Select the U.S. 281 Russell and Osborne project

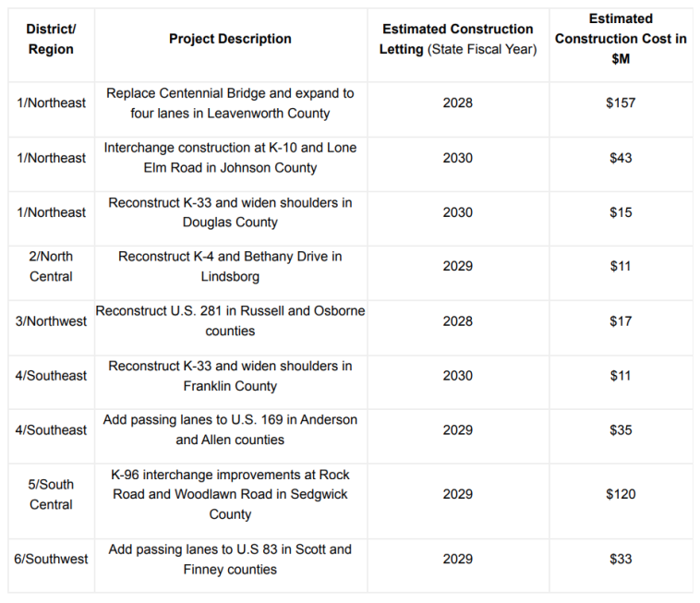pos(230,321)
